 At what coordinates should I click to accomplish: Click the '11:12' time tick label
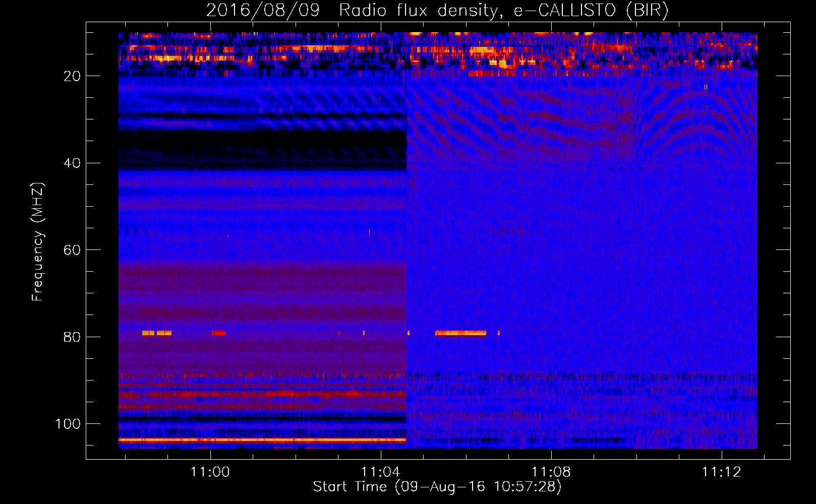722,472
